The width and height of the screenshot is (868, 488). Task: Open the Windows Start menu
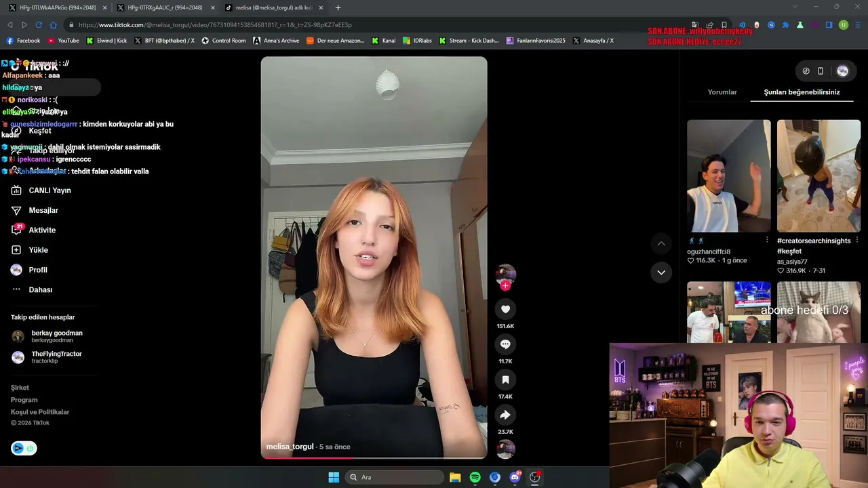coord(334,477)
